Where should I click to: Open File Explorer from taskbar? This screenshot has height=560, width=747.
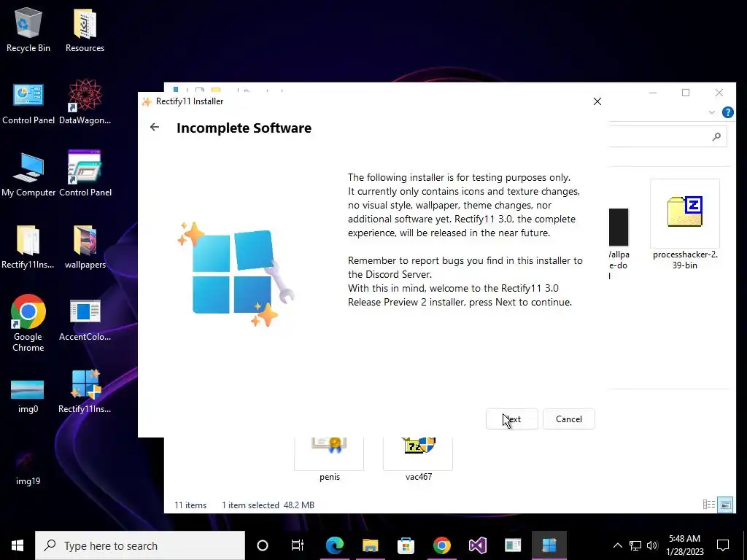(370, 545)
